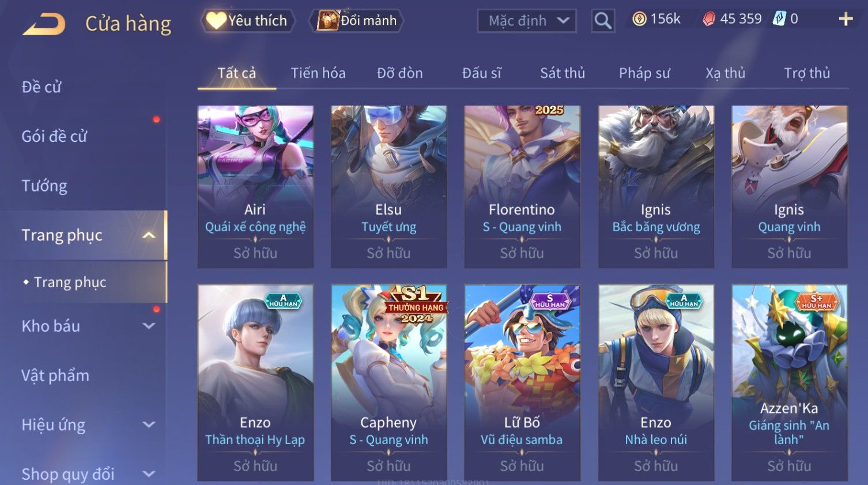Select the Lữ Bố Vũ điệu samba skin
Screen dimensions: 868x485
pos(522,382)
